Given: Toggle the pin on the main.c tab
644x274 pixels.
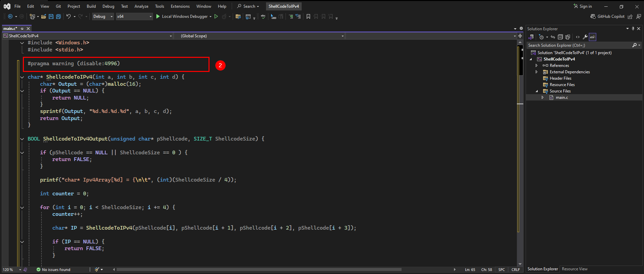Looking at the screenshot, I should click(x=22, y=29).
